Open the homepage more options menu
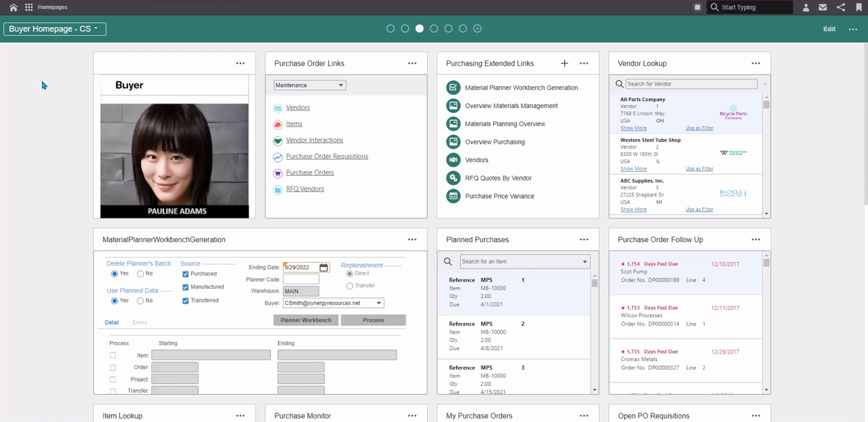Screen dimensions: 868x422 853,29
